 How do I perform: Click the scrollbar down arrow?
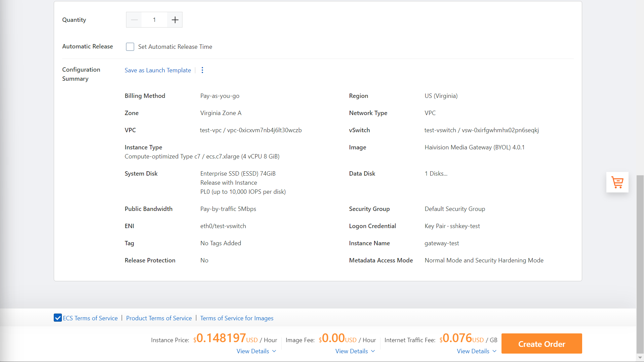[x=640, y=358]
